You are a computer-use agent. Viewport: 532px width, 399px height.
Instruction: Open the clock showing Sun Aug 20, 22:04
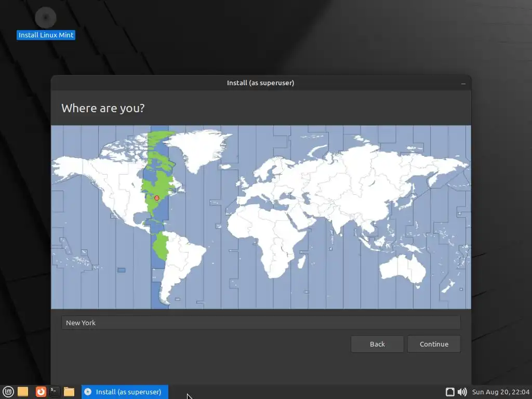coord(500,392)
